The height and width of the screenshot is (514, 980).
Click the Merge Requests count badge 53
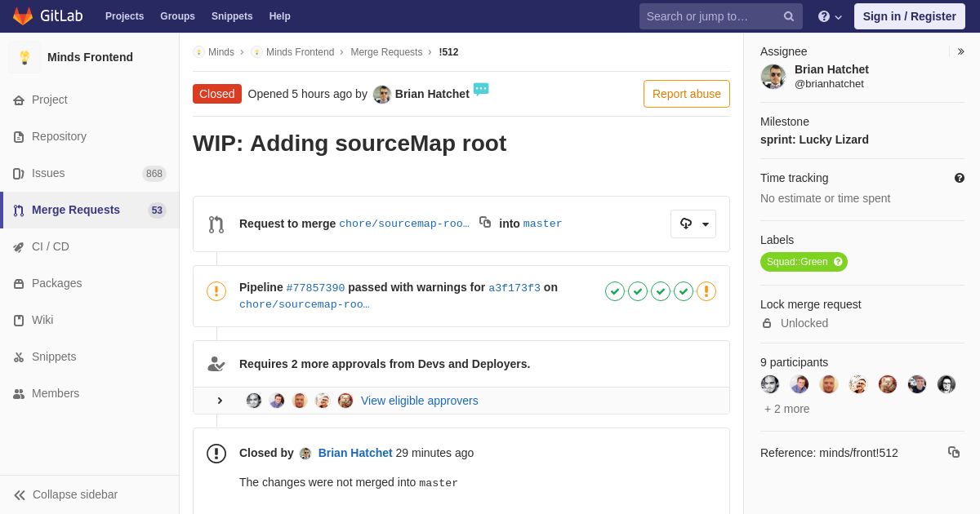(x=157, y=210)
